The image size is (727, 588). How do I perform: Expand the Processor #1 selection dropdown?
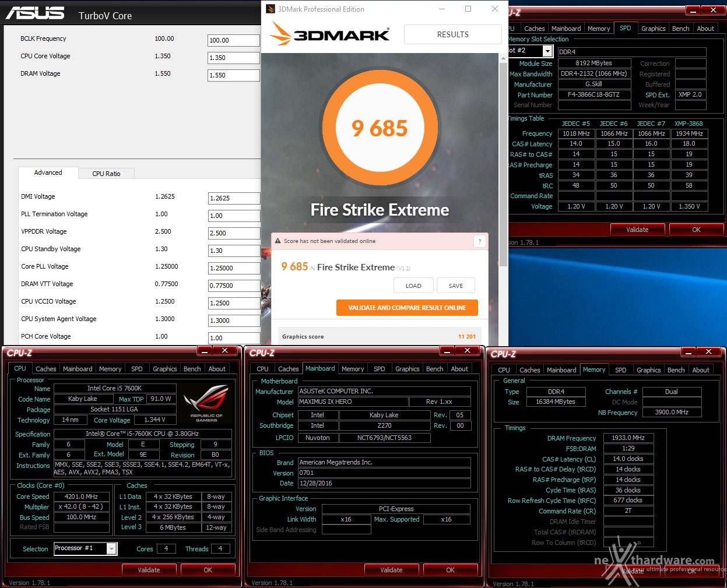point(112,548)
